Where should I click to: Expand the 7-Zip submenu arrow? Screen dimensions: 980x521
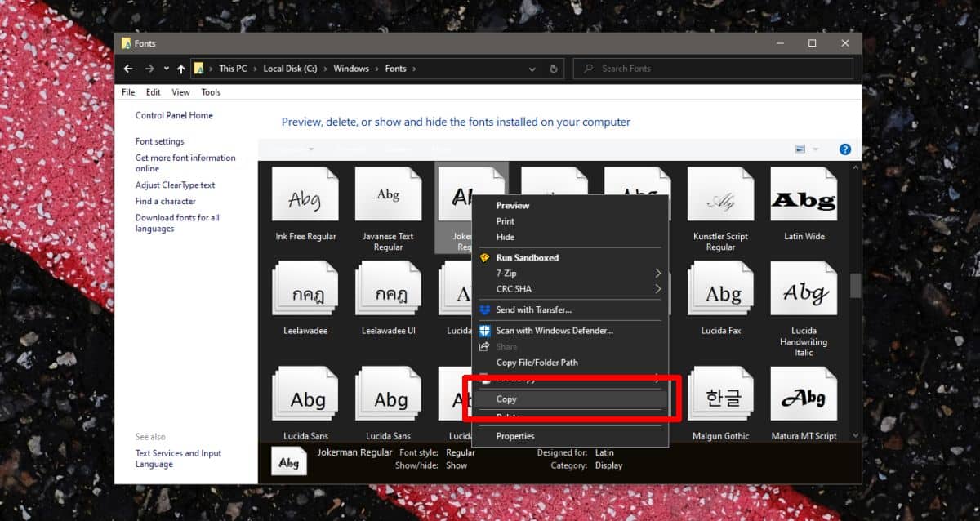(657, 274)
